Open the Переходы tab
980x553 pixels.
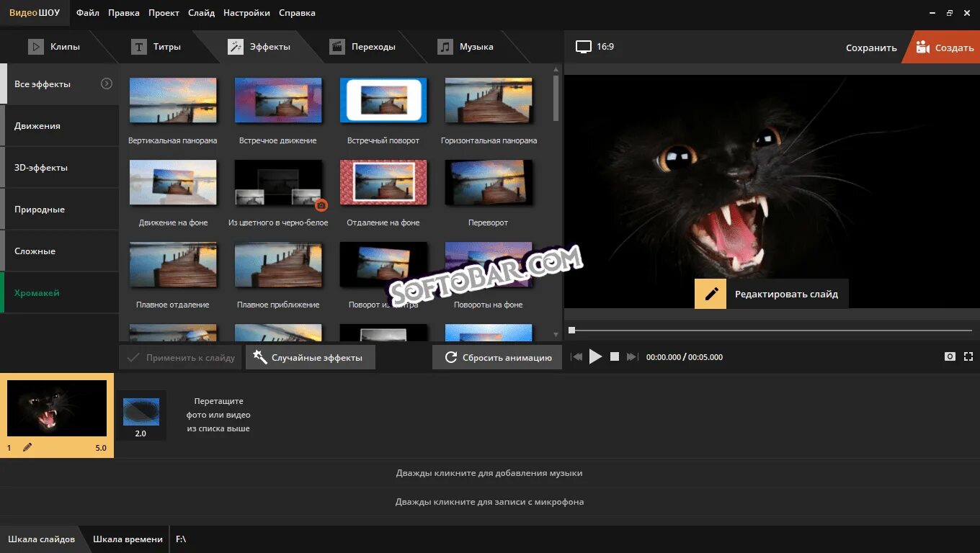(x=362, y=47)
